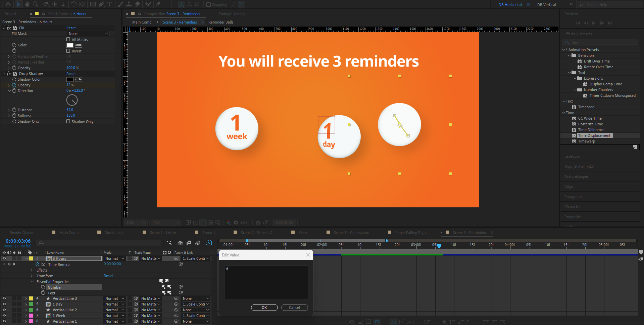Select the Hand tool in toolbar
This screenshot has height=325, width=644.
point(27,4)
